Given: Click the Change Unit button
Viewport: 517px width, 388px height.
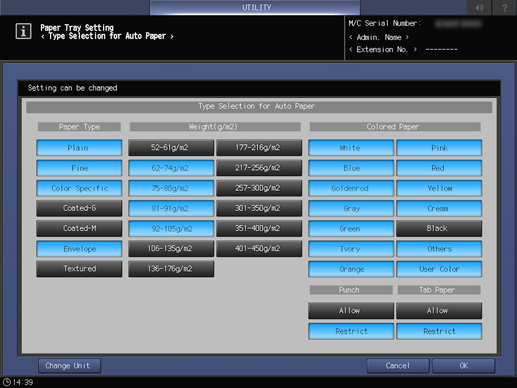Looking at the screenshot, I should point(69,366).
